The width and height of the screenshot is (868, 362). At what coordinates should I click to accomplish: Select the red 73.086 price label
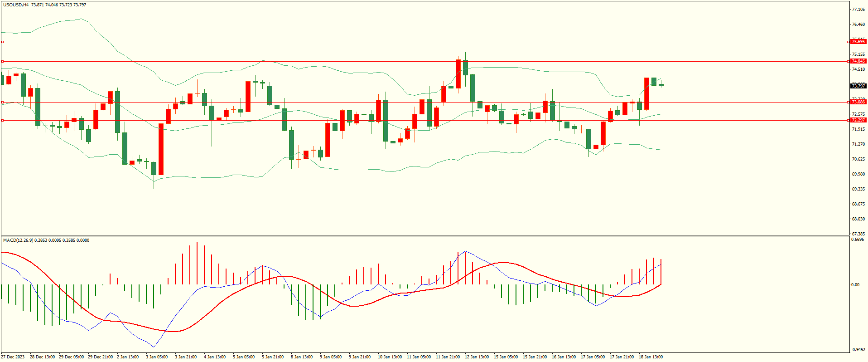click(x=858, y=102)
